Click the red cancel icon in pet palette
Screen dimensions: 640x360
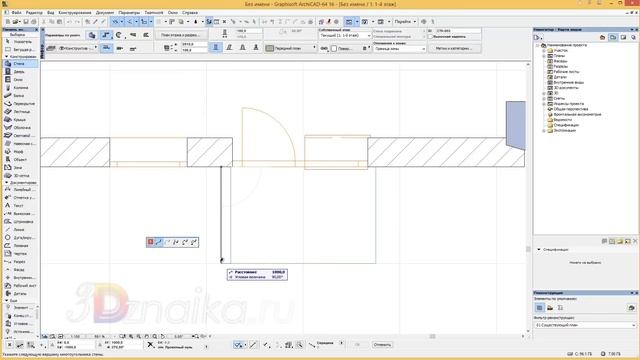[x=150, y=242]
